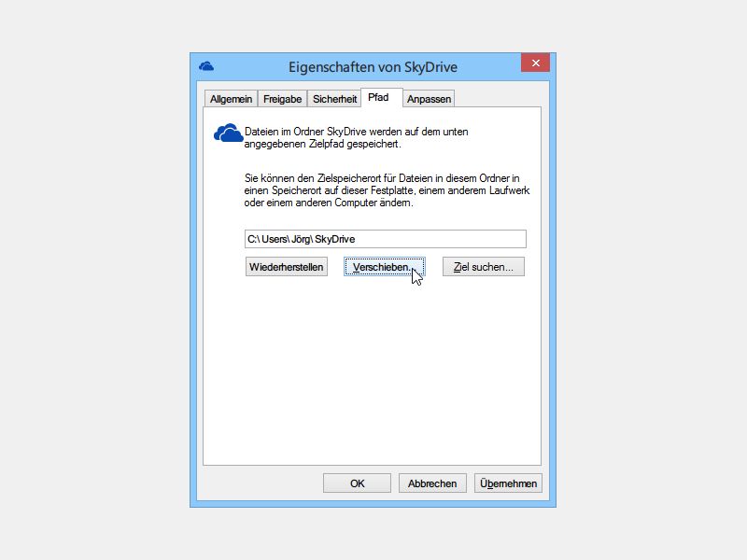Image resolution: width=747 pixels, height=560 pixels.
Task: Confirm with the OK button
Action: (x=357, y=483)
